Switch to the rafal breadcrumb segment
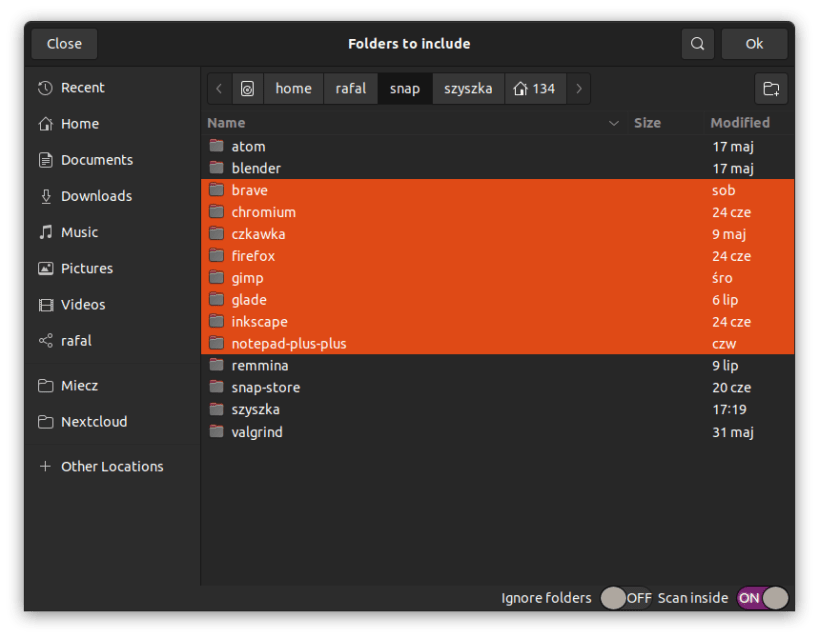 [350, 88]
